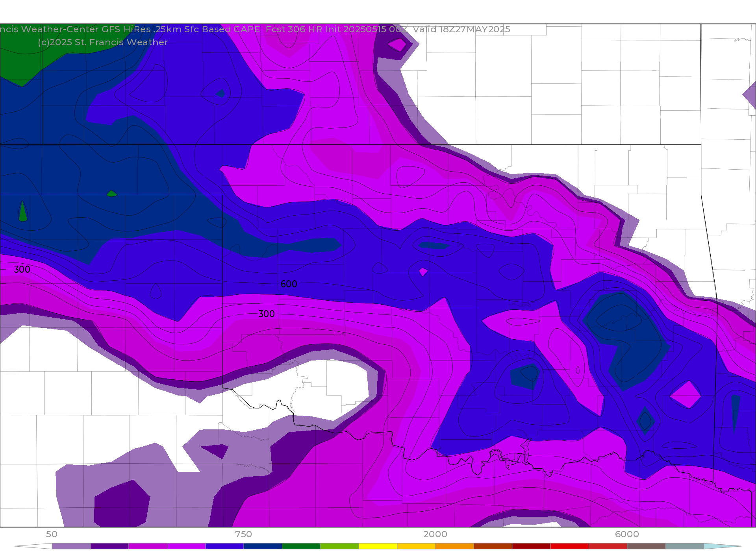Click the gray-teal swatch near the color bar end
The image size is (756, 551).
(x=685, y=546)
